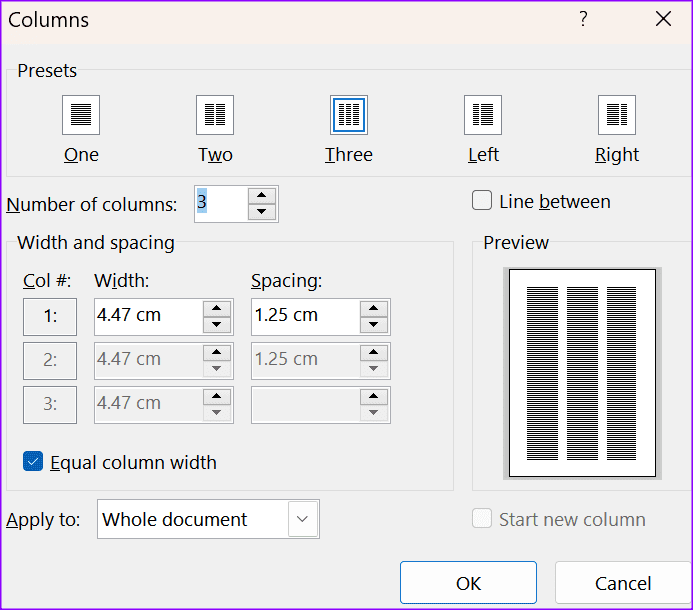The image size is (693, 610).
Task: Click the OK button
Action: point(468,583)
